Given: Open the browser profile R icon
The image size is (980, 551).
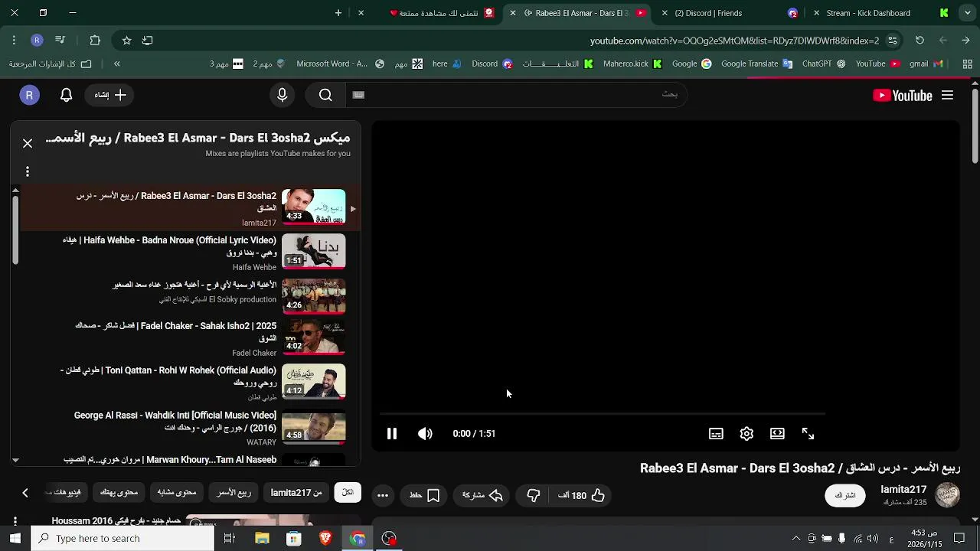Looking at the screenshot, I should [37, 40].
